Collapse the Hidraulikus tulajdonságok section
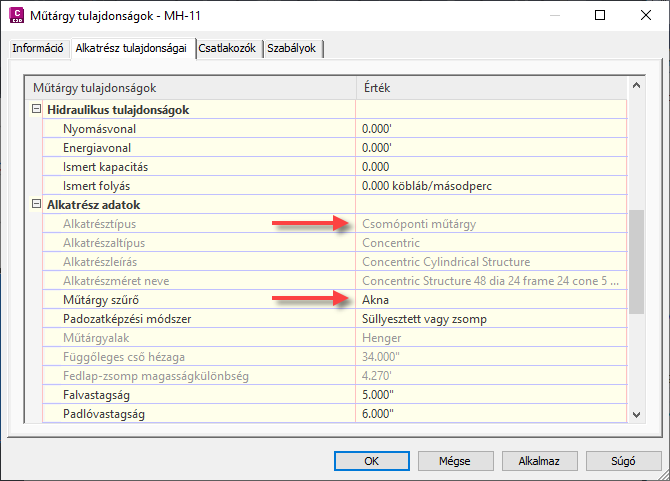This screenshot has width=670, height=481. click(x=37, y=110)
